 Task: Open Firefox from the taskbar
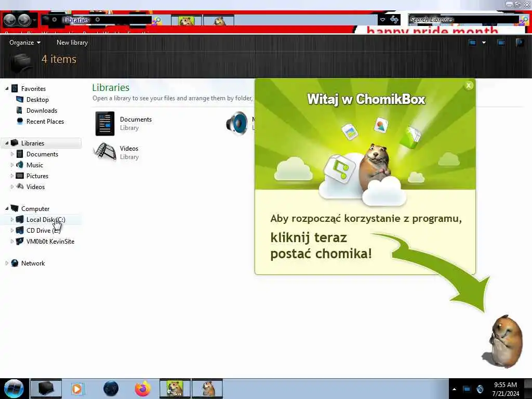point(143,389)
